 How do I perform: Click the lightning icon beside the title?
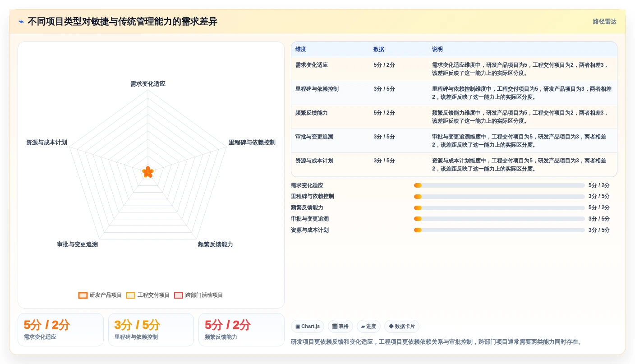pos(21,22)
